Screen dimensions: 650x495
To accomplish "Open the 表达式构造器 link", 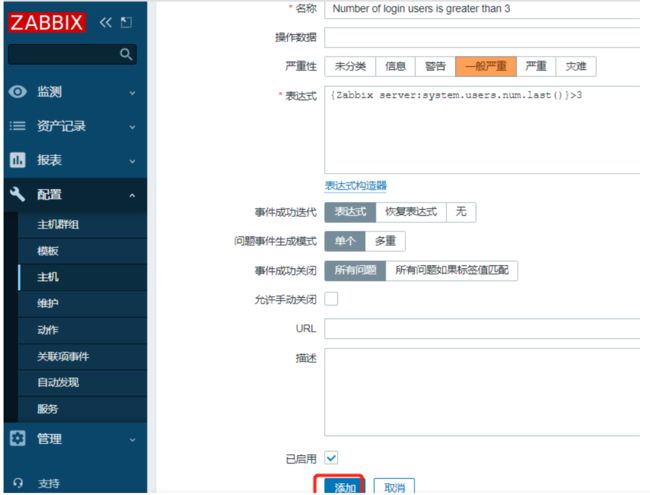I will pos(356,185).
